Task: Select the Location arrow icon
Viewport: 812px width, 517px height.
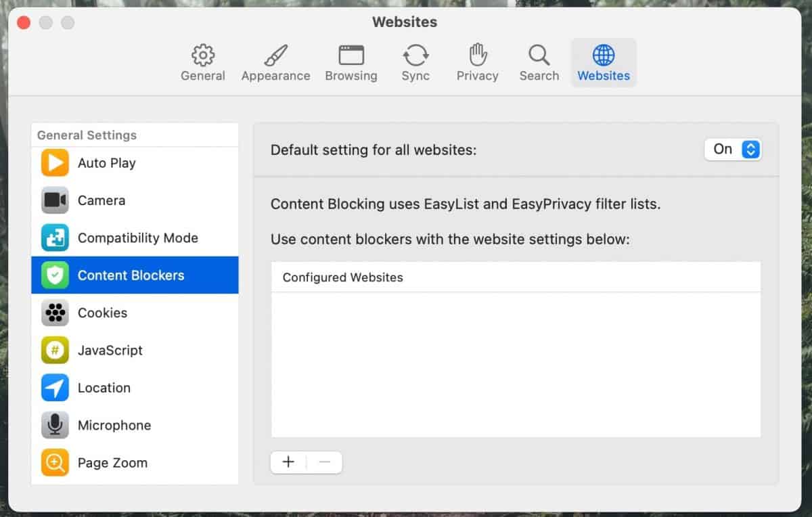Action: click(54, 387)
